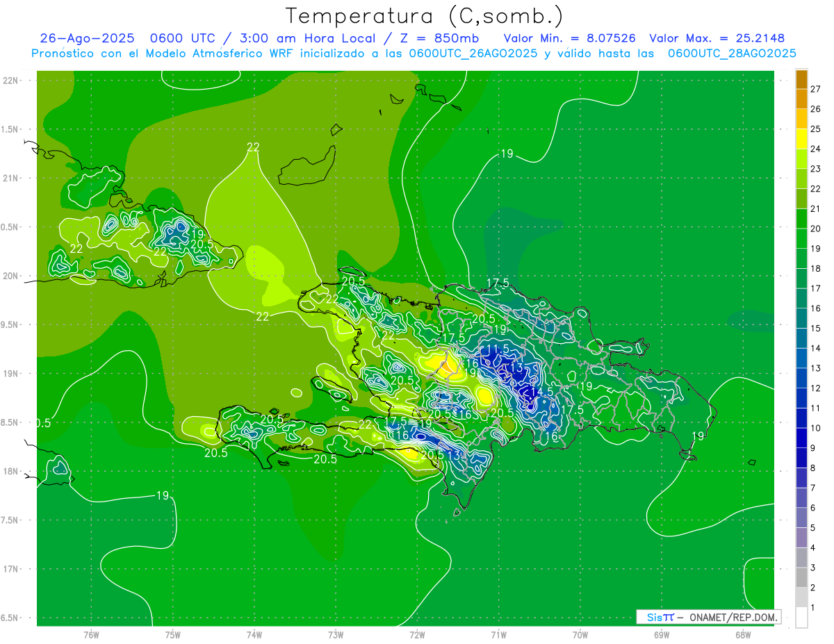
Task: Click the '7.5N' latitude axis label
Action: coord(10,520)
